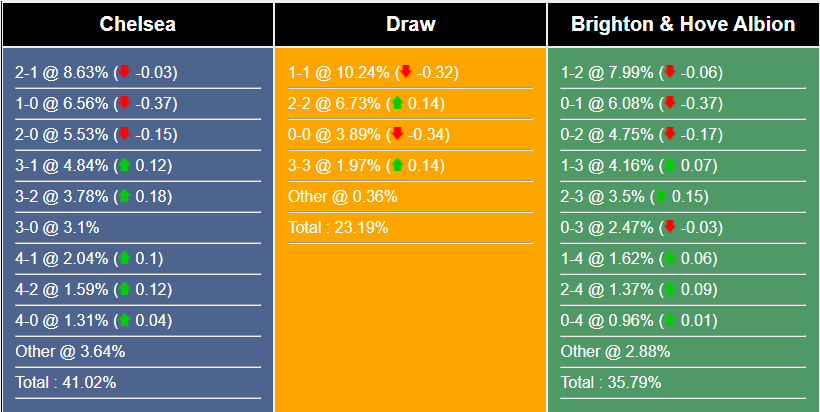
Task: Click the green up arrow beside 4-2 score
Action: pyautogui.click(x=124, y=289)
